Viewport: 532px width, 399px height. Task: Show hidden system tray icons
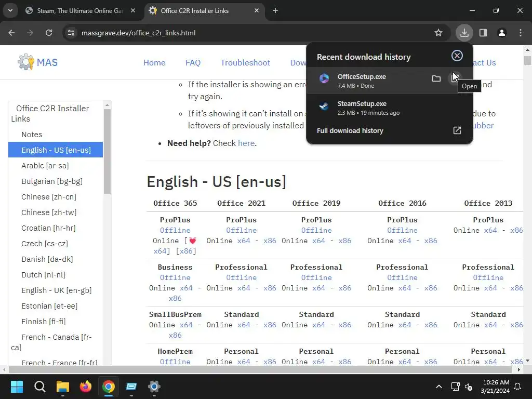coord(438,387)
